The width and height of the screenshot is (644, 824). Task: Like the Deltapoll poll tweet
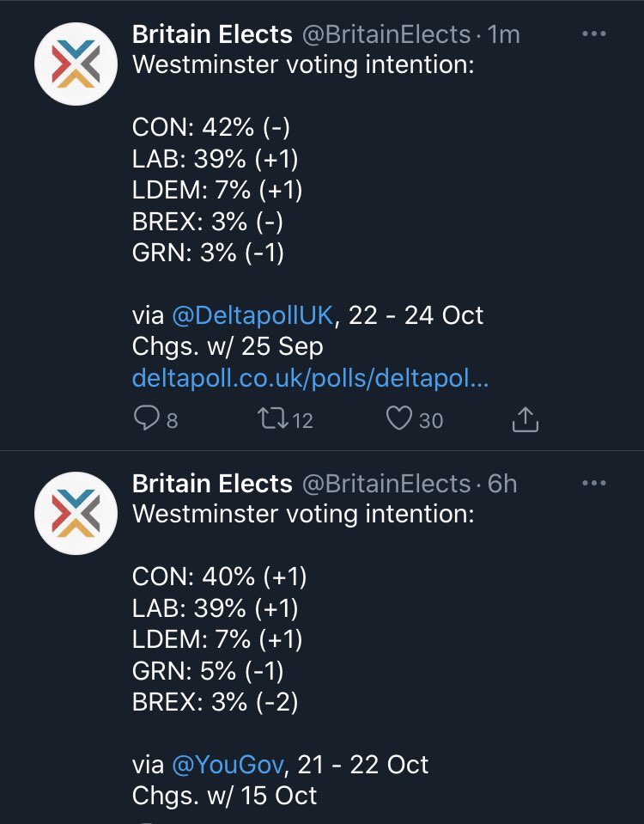click(x=398, y=419)
